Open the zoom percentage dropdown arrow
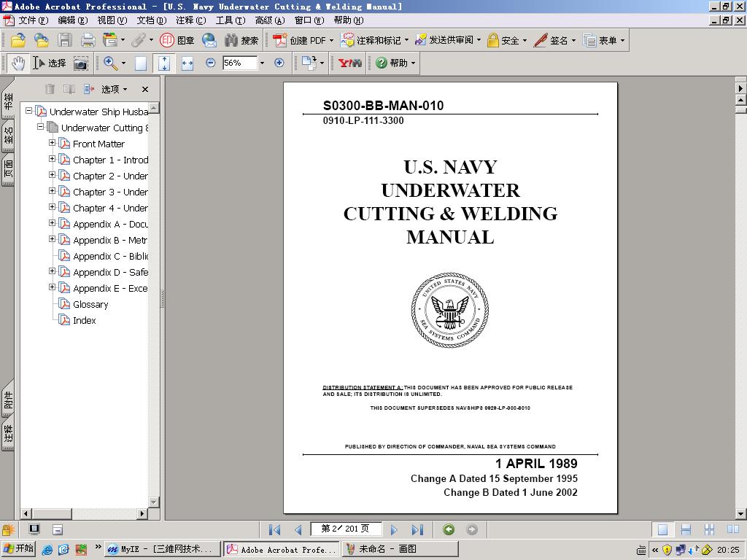This screenshot has width=747, height=560. [x=262, y=63]
